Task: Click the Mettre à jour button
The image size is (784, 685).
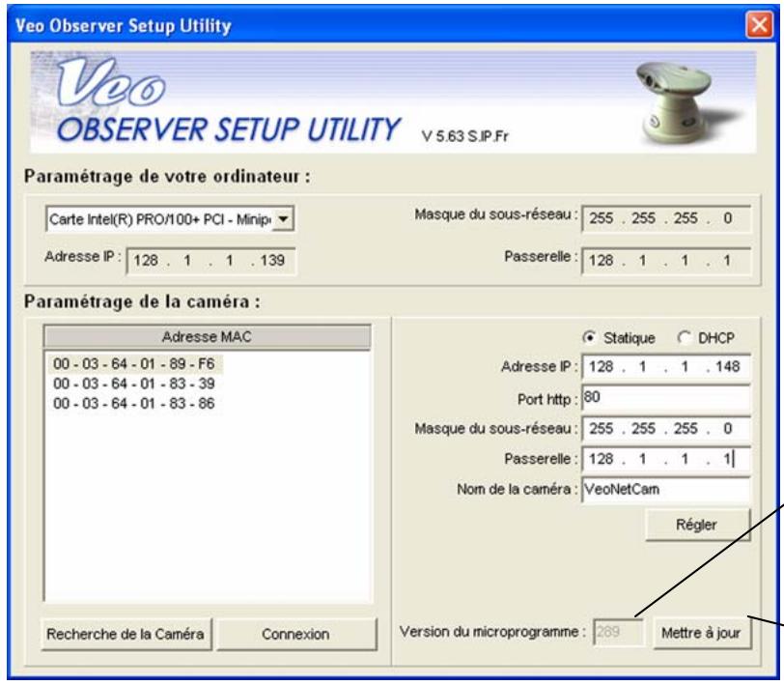Action: 702,633
